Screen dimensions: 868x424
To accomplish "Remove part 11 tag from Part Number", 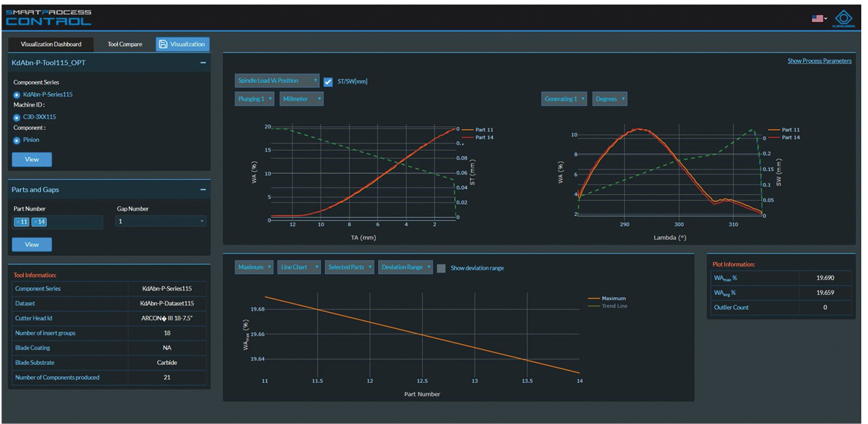I will (x=18, y=222).
